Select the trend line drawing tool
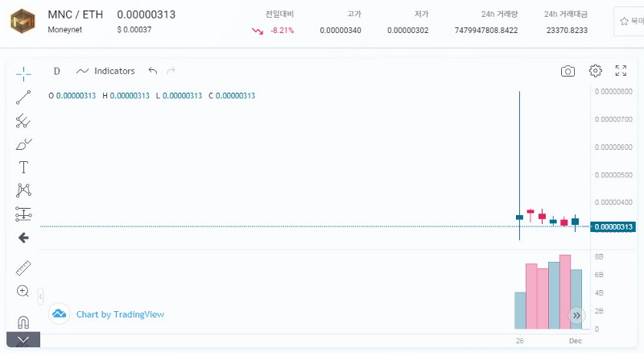Image resolution: width=644 pixels, height=353 pixels. pyautogui.click(x=23, y=98)
